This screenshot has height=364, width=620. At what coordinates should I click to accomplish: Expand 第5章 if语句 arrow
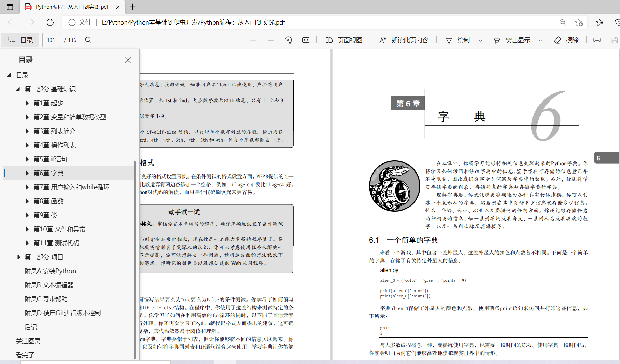coord(27,159)
